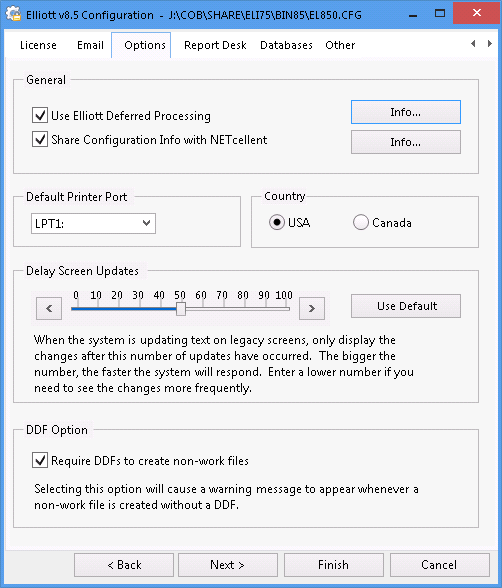502x588 pixels.
Task: Proceed with the Next button
Action: [228, 565]
